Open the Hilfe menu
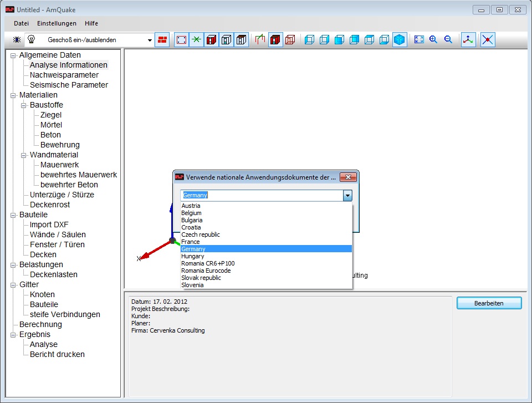The height and width of the screenshot is (403, 532). click(91, 23)
